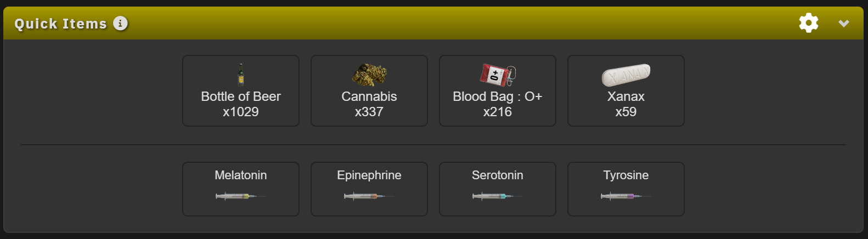868x239 pixels.
Task: Select the Serotonin label
Action: click(498, 175)
